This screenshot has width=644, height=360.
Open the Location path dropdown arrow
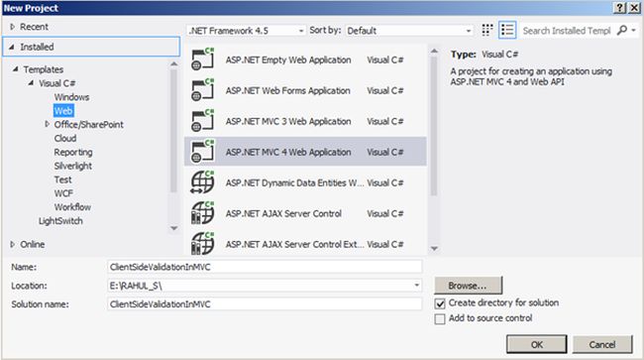click(x=416, y=286)
